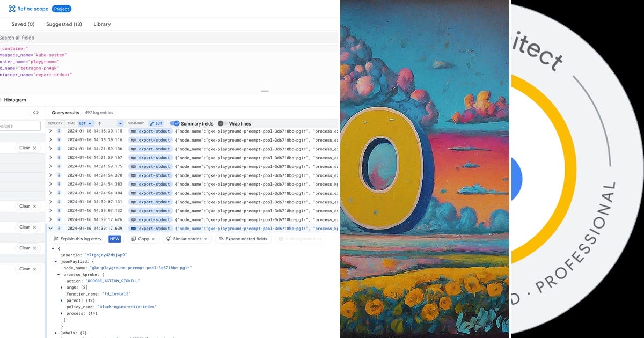Image resolution: width=644 pixels, height=338 pixels.
Task: Click the info severity icon on a log row
Action: pyautogui.click(x=59, y=130)
